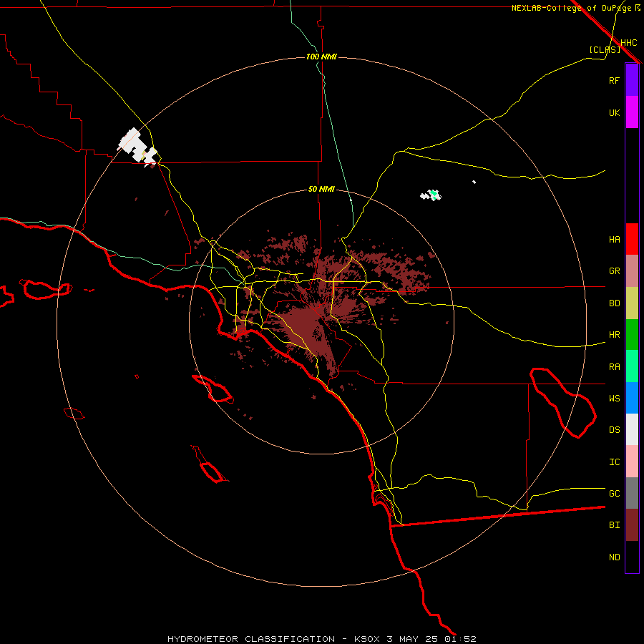Click the white DS legend swatch
The height and width of the screenshot is (644, 644).
pos(632,429)
